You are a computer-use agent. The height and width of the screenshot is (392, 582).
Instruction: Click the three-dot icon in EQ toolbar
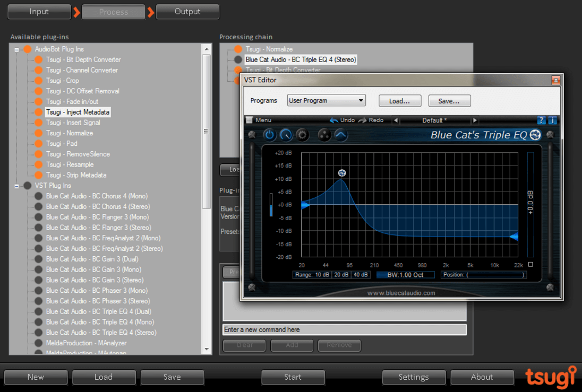coord(324,135)
